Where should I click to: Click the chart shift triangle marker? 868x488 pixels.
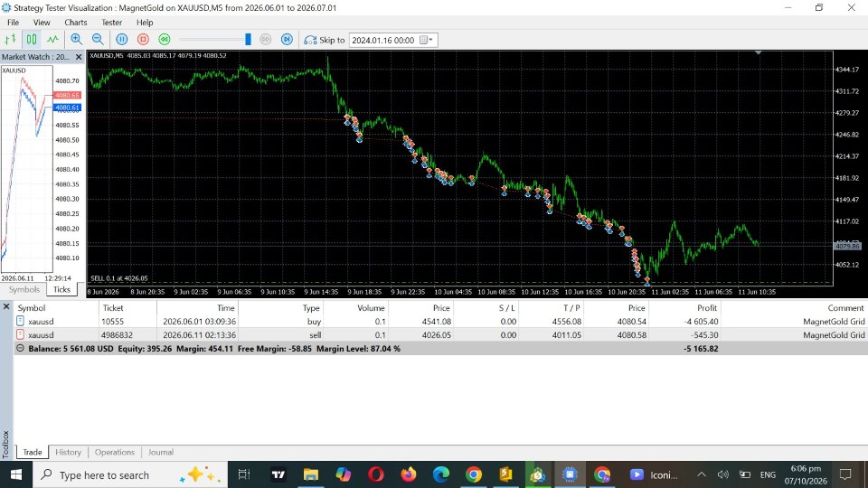pyautogui.click(x=759, y=52)
